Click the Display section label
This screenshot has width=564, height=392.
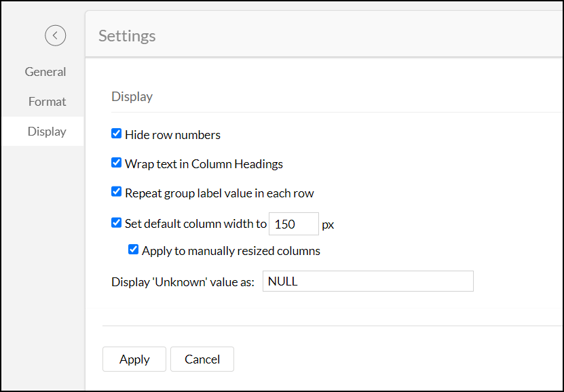[132, 96]
